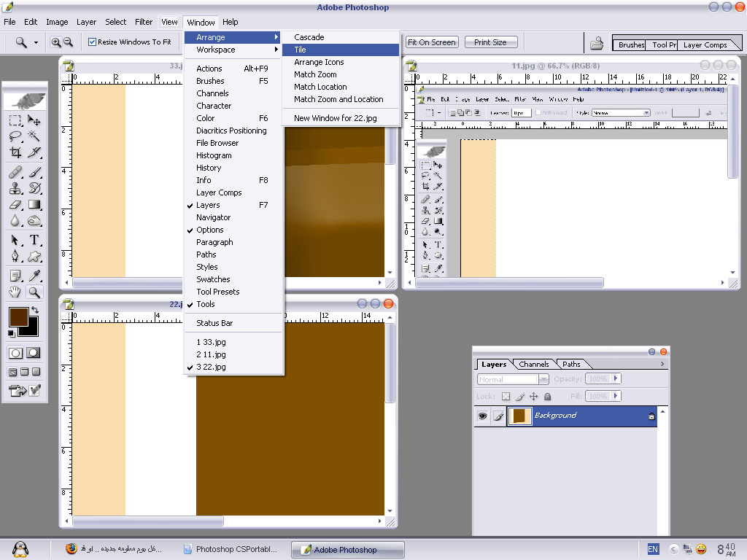Click the Zoom Out button in options bar
This screenshot has height=560, width=747.
click(x=68, y=42)
